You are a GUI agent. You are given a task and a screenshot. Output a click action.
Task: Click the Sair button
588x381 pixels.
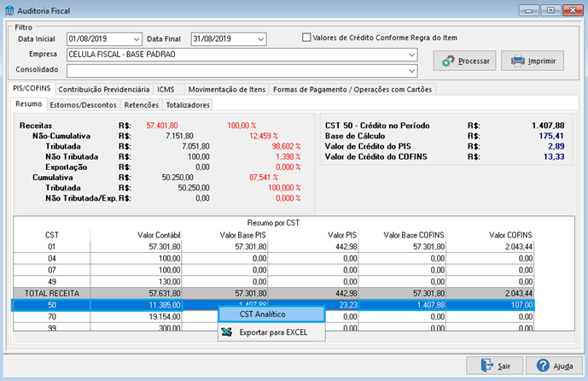pos(495,366)
